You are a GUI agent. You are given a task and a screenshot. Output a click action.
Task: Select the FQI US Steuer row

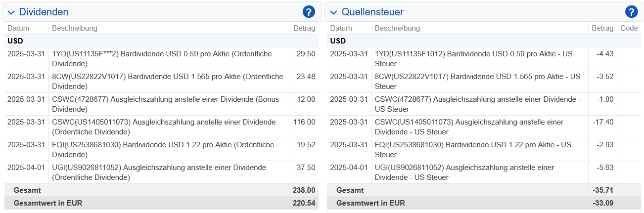coord(484,150)
